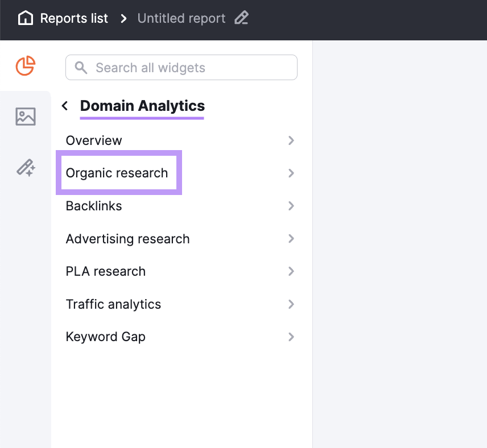Select the Domain Analytics heading
This screenshot has height=448, width=487.
142,106
